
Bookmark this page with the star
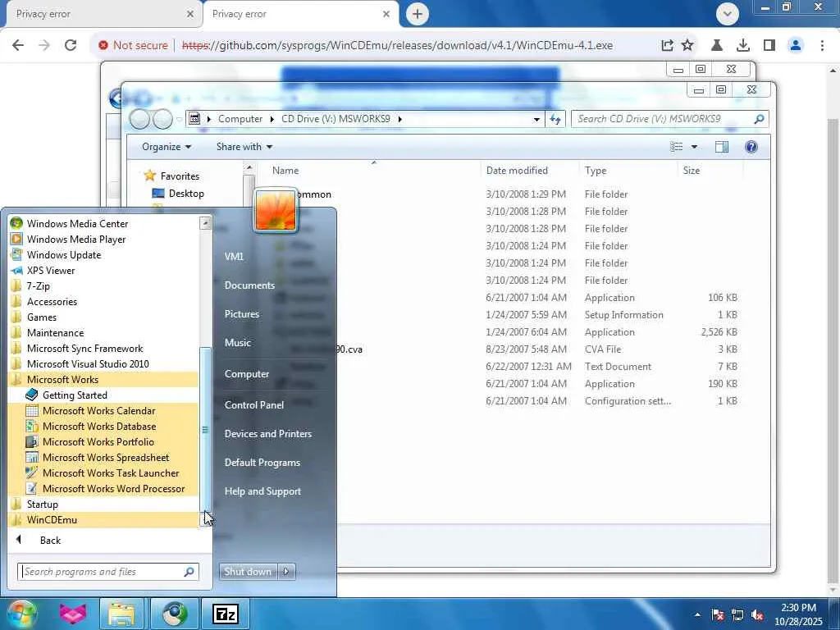(687, 45)
